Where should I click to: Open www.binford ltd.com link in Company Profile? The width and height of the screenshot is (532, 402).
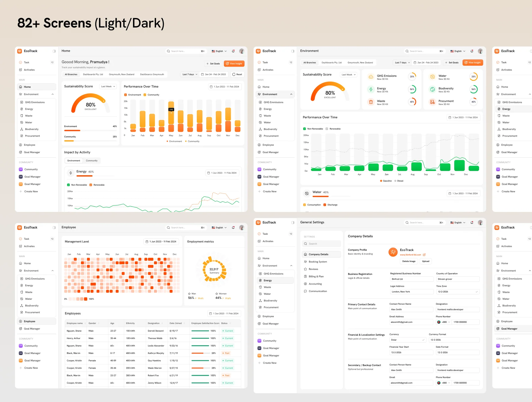pos(413,255)
